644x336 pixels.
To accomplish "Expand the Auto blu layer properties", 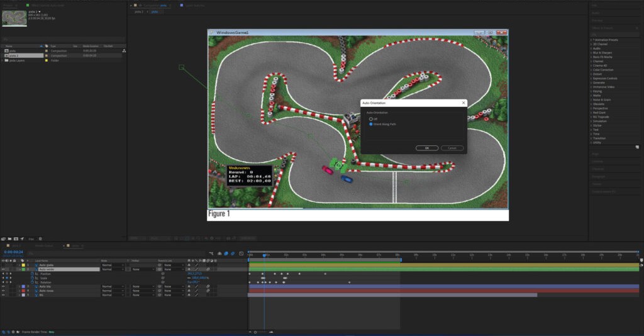I will (19, 286).
